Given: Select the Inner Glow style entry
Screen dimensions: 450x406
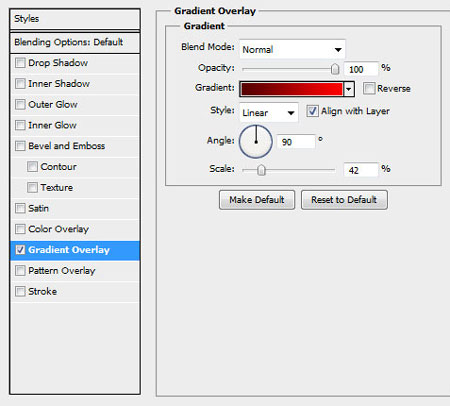Looking at the screenshot, I should pos(75,125).
